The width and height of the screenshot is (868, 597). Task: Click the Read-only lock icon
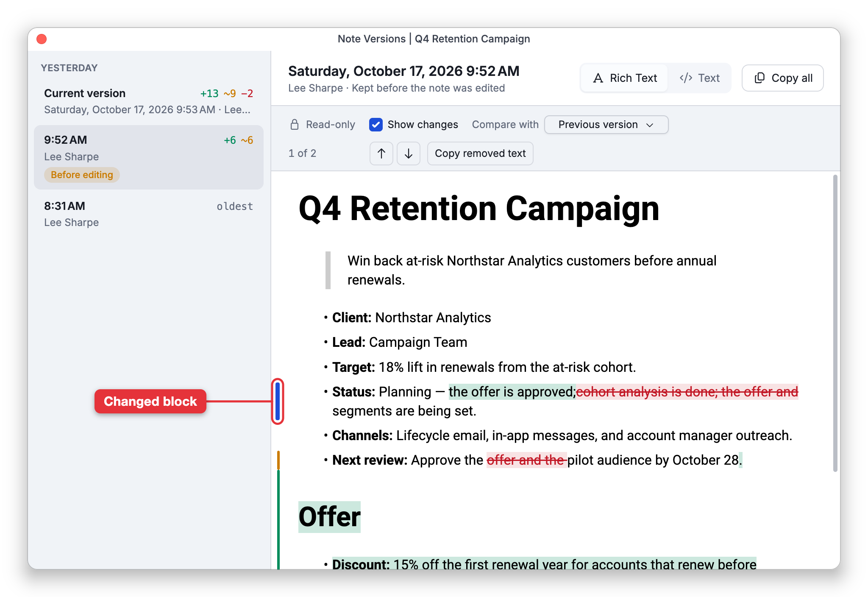coord(295,125)
